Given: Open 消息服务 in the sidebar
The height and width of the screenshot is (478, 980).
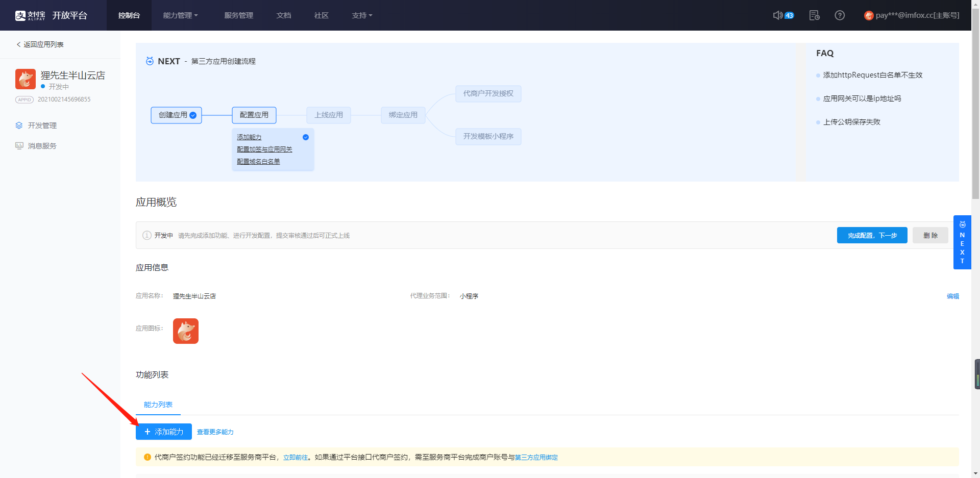Looking at the screenshot, I should pyautogui.click(x=42, y=146).
